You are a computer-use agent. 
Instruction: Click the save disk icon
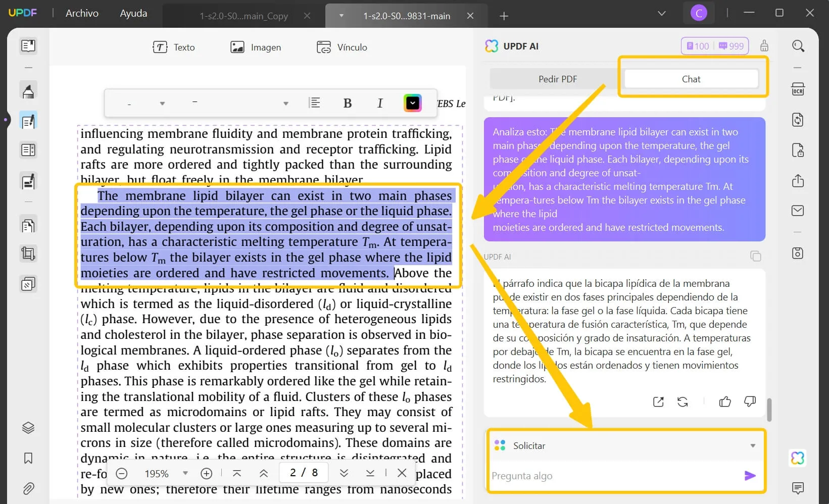point(798,253)
